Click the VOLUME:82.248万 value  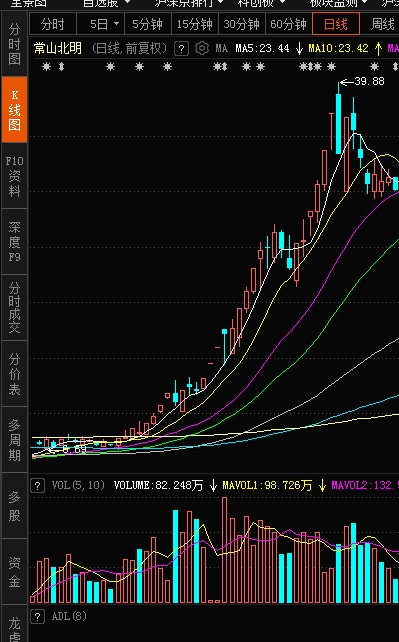[158, 486]
